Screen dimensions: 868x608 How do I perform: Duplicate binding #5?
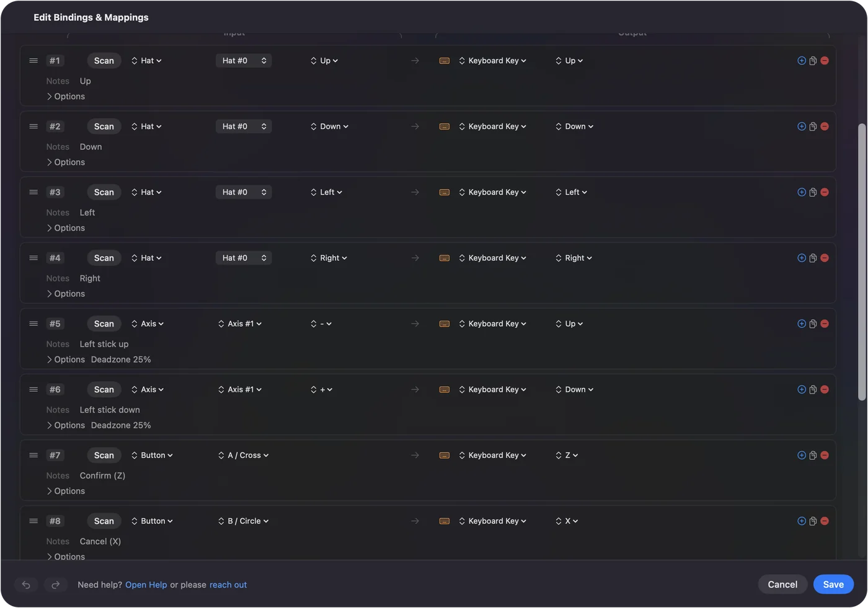coord(813,324)
